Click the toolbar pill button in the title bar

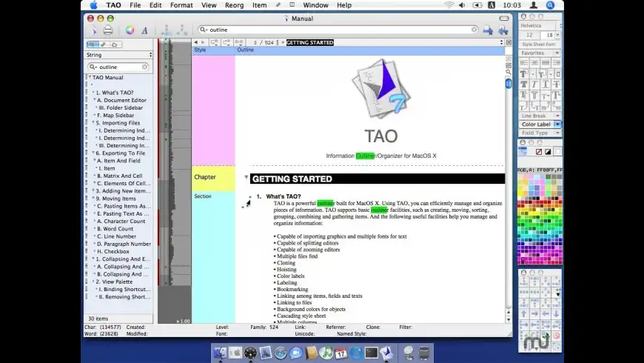tap(504, 18)
